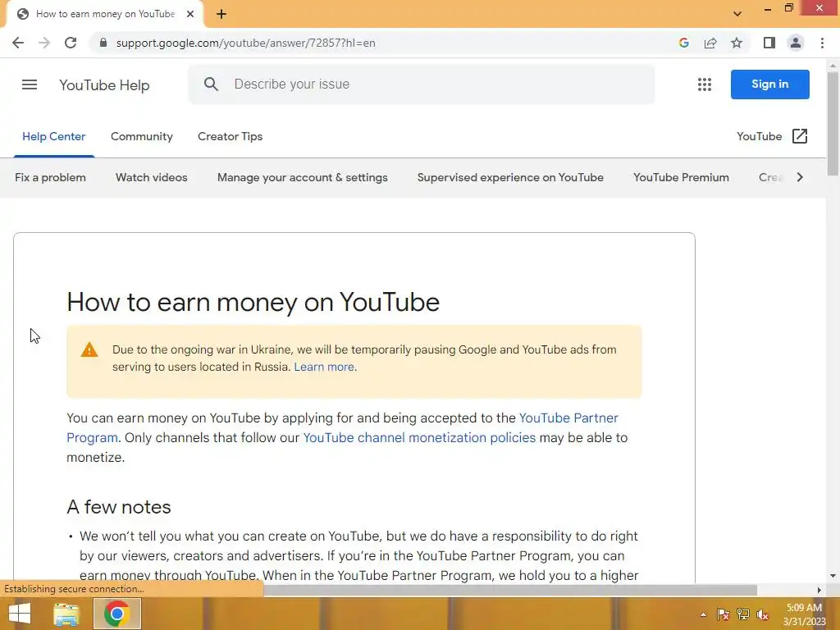Open the 'Fix a problem' category
840x630 pixels.
click(x=50, y=177)
